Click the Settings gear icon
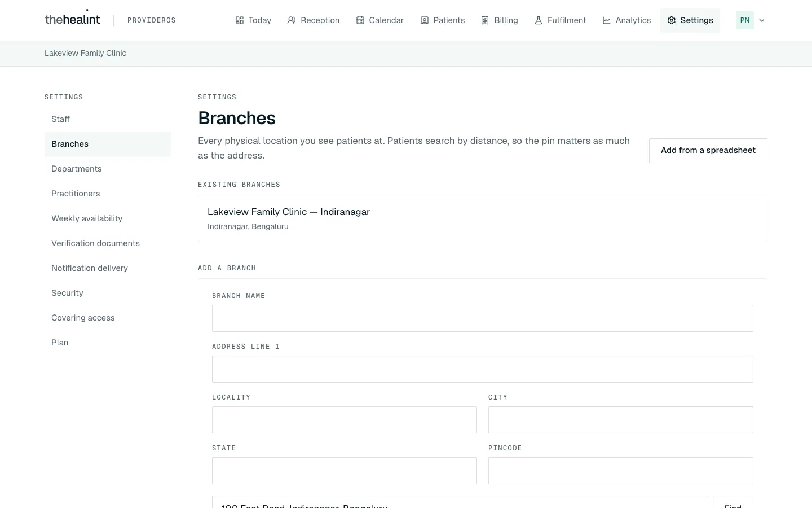The image size is (812, 508). 672,20
